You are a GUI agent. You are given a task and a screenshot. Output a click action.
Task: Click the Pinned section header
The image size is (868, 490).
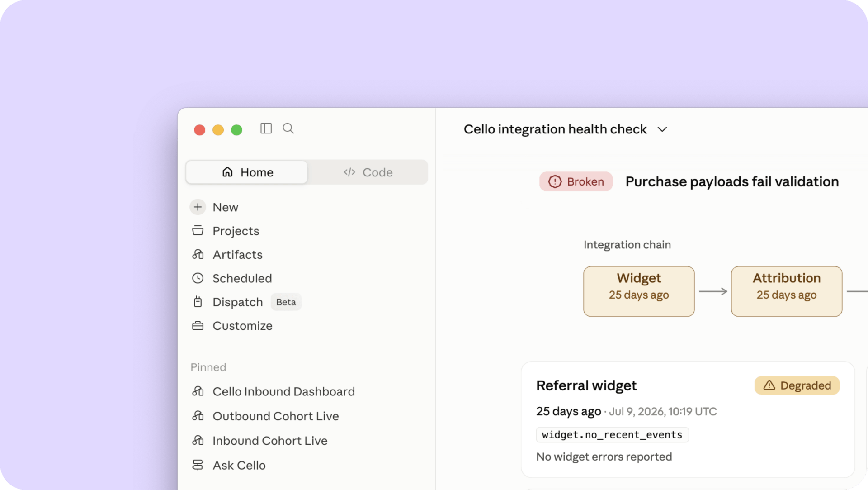point(208,367)
